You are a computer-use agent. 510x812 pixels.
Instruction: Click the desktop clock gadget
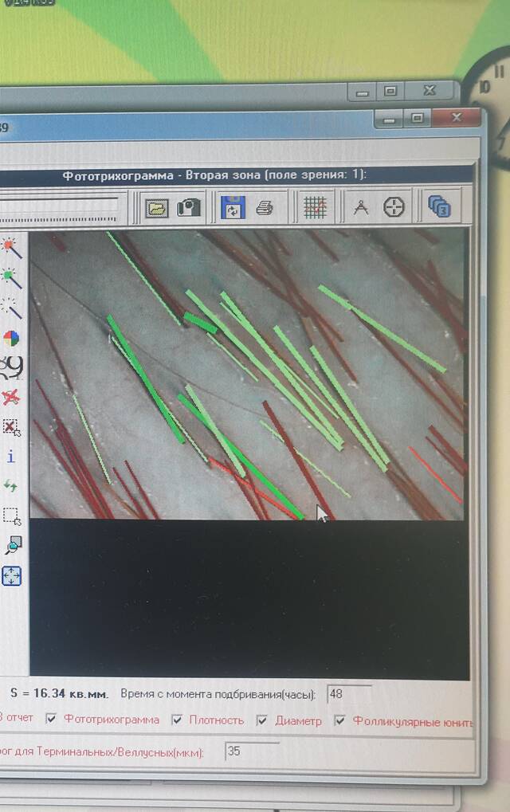click(x=489, y=108)
